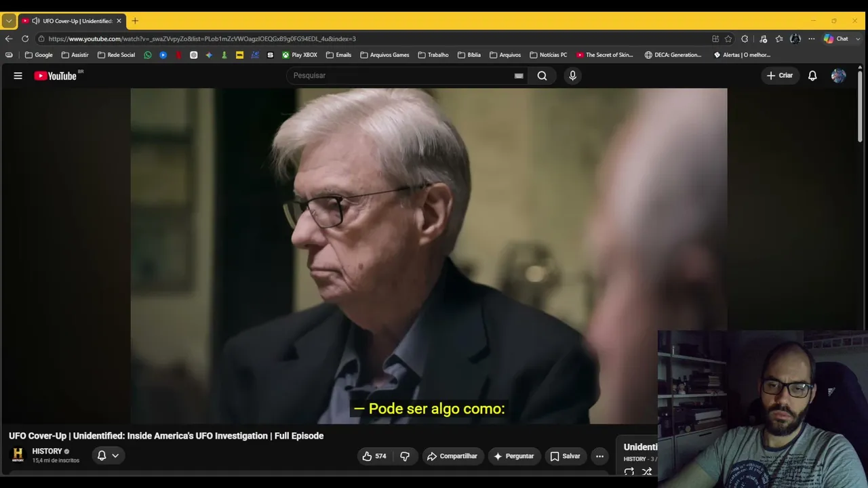Open browser settings and more menu
This screenshot has width=868, height=488.
coord(812,39)
